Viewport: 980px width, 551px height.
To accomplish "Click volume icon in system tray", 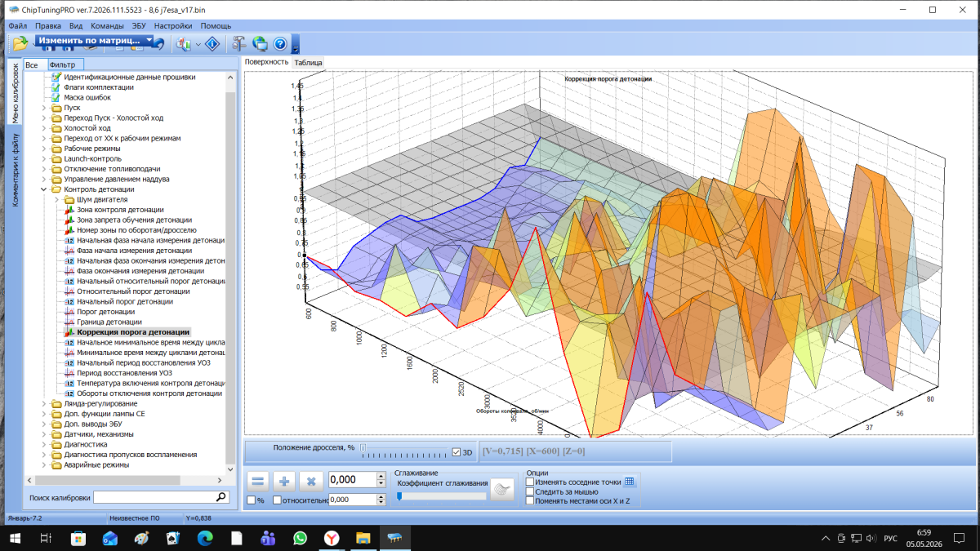I will click(x=871, y=538).
